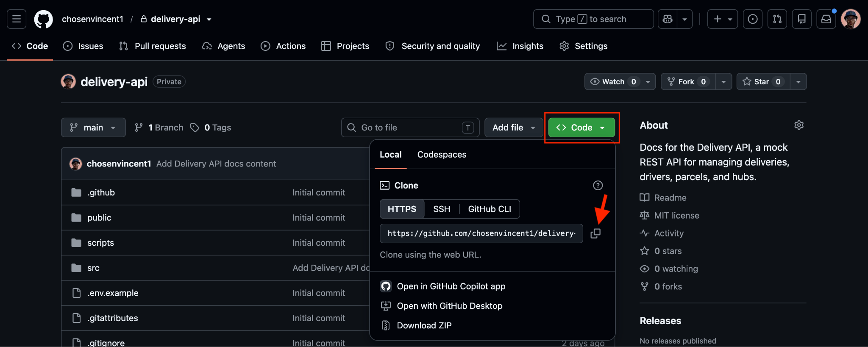Open the create new plus dropdown
This screenshot has width=868, height=347.
pyautogui.click(x=723, y=19)
